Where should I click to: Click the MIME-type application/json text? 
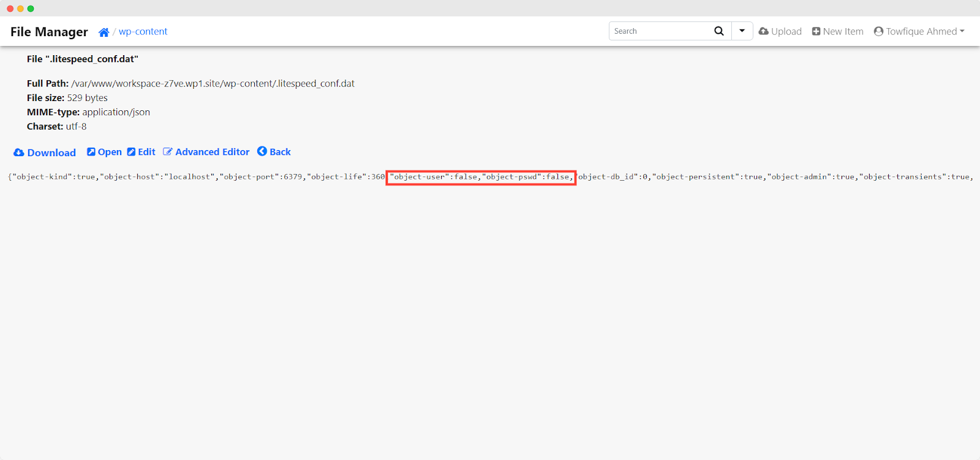[88, 112]
